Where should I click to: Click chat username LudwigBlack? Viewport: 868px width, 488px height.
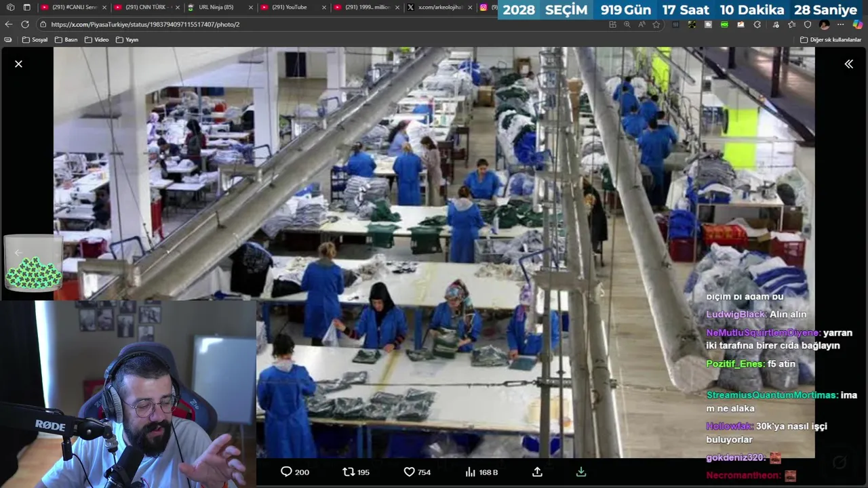point(736,314)
